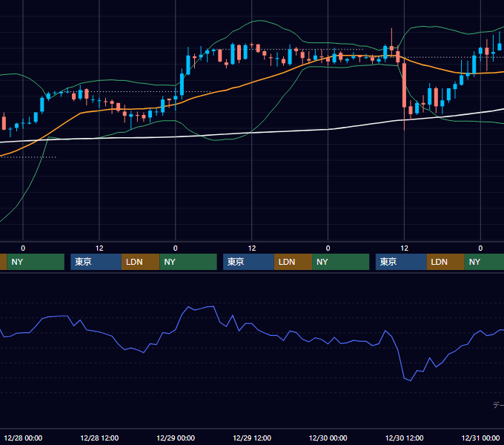Click hour label 0 above 12/30 00:00
The width and height of the screenshot is (504, 445).
[328, 248]
